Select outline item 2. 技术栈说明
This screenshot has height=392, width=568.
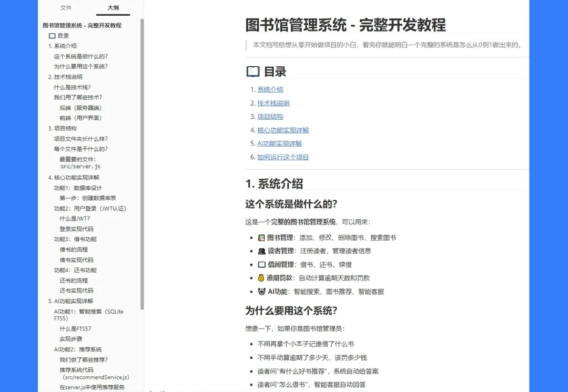coord(65,77)
